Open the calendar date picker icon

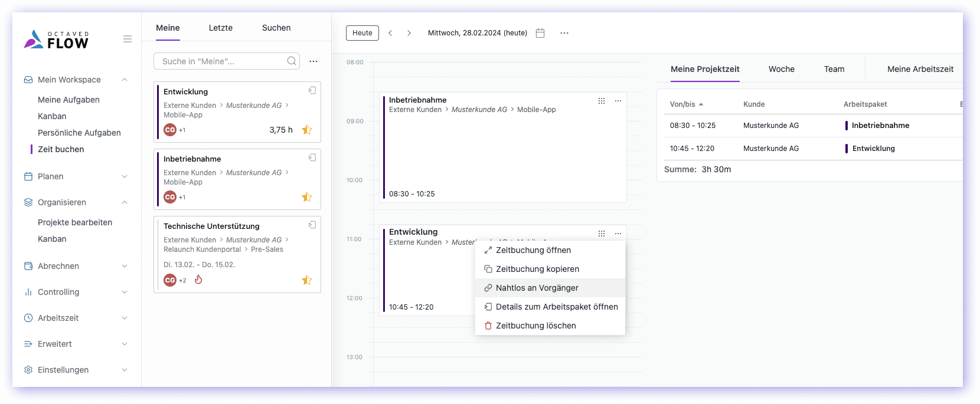pos(540,33)
